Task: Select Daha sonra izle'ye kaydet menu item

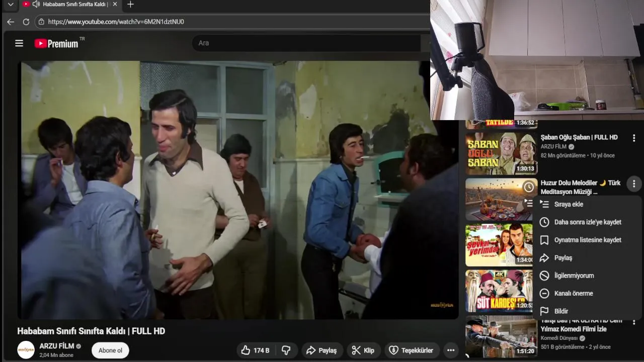Action: (587, 222)
